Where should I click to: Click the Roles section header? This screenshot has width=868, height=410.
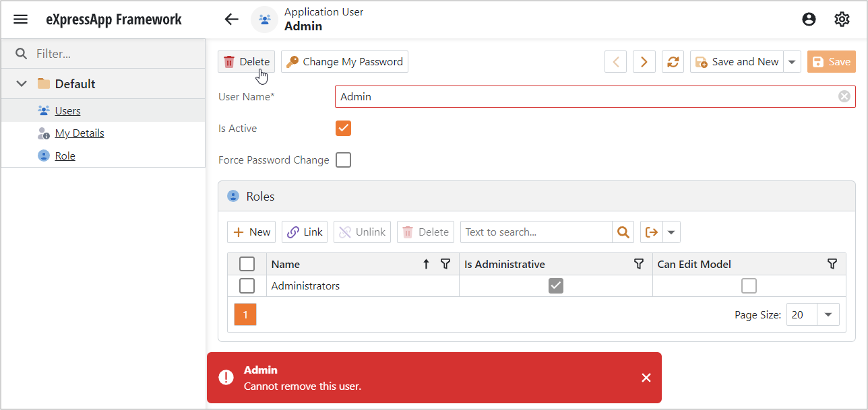click(x=536, y=196)
